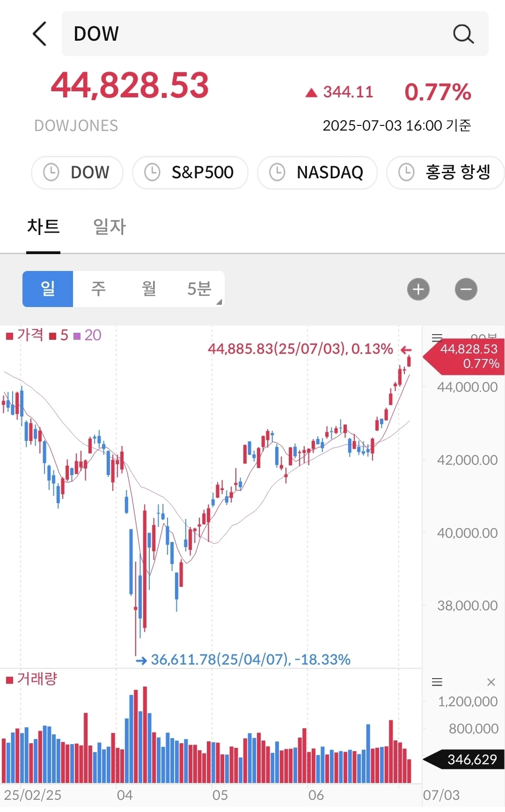Viewport: 505px width, 812px height.
Task: Zoom in chart with plus icon
Action: 418,289
